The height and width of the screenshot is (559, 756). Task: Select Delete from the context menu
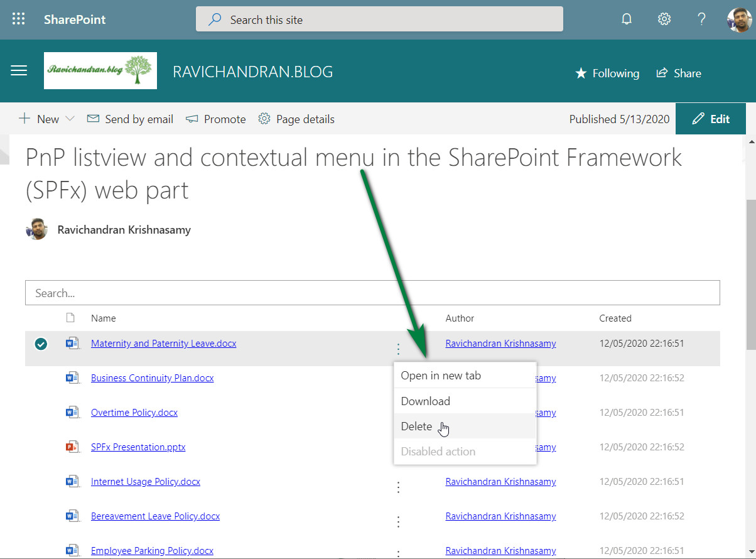coord(416,426)
